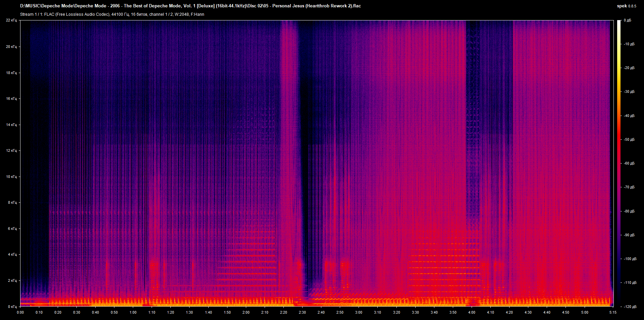644x320 pixels.
Task: Click the 4:00 time axis marker
Action: click(x=472, y=312)
